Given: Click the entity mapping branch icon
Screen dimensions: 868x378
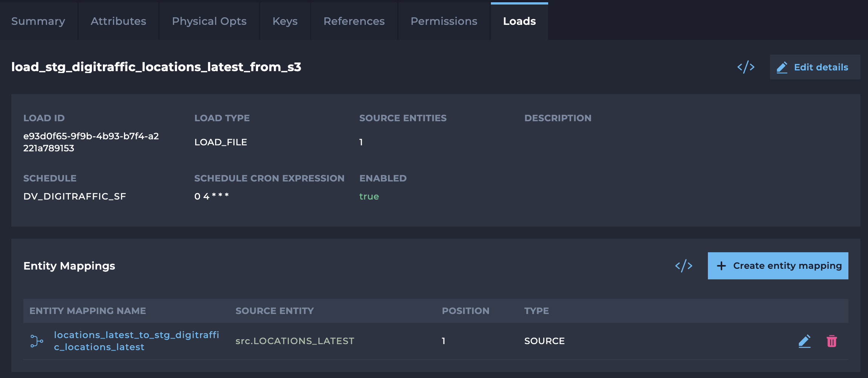Looking at the screenshot, I should tap(37, 341).
